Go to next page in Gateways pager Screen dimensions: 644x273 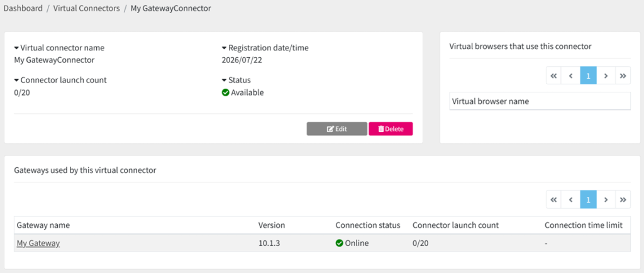click(x=606, y=200)
